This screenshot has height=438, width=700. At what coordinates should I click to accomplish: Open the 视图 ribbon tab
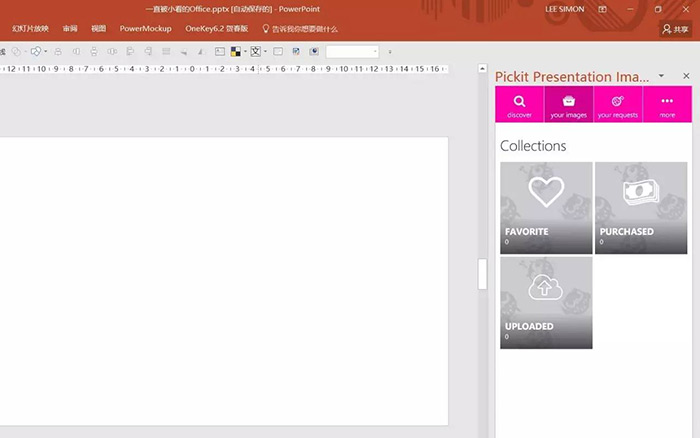point(99,29)
